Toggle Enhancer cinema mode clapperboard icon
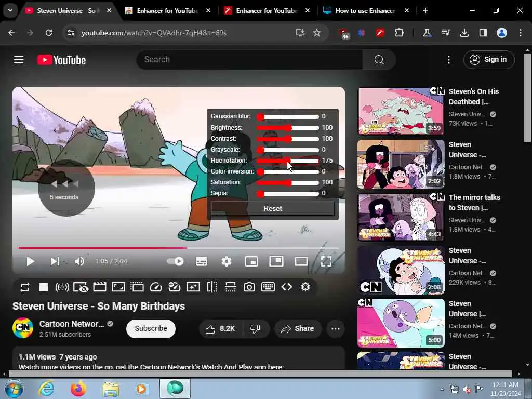This screenshot has height=399, width=532. pyautogui.click(x=100, y=287)
